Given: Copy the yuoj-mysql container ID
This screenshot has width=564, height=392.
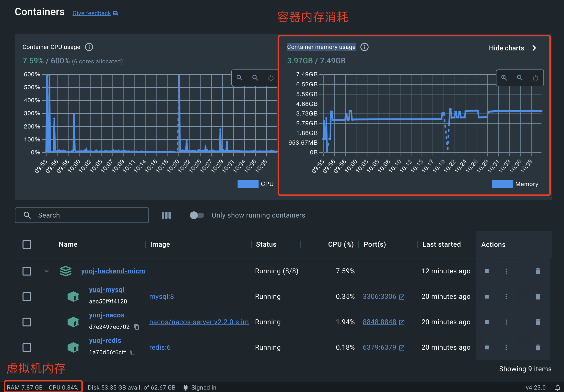Looking at the screenshot, I should click(134, 301).
